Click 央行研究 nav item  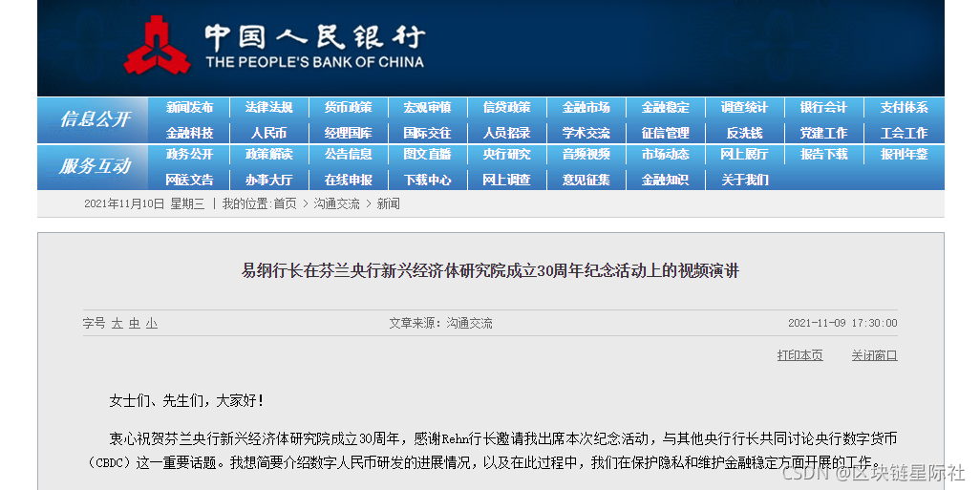coord(507,155)
